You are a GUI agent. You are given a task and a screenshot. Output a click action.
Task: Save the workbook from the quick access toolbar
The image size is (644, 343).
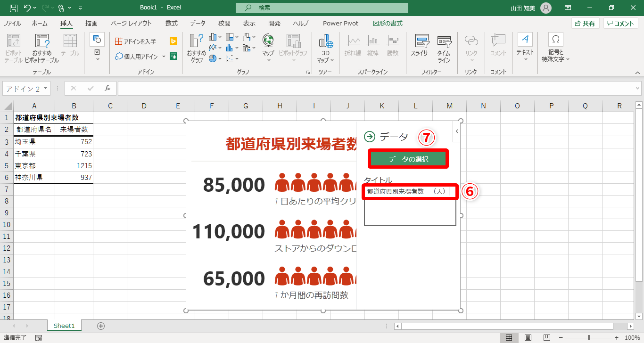point(14,8)
